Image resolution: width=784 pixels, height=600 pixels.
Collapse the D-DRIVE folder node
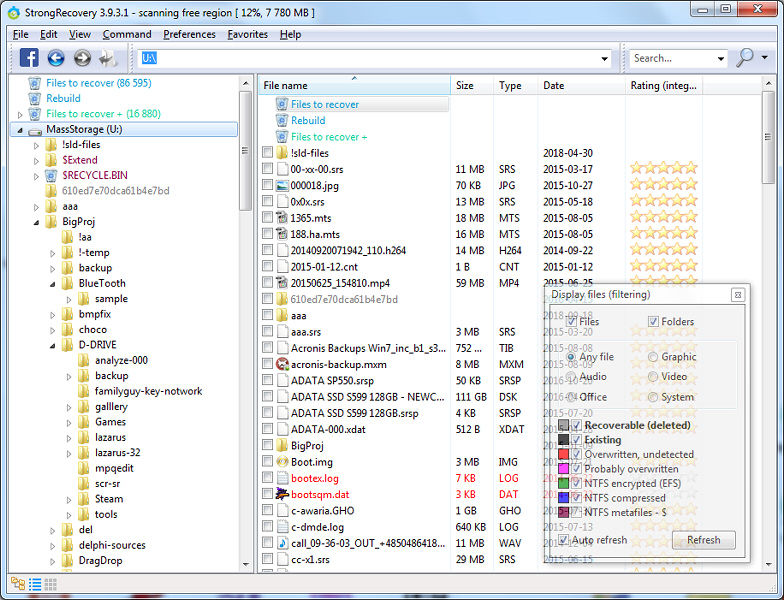[52, 346]
